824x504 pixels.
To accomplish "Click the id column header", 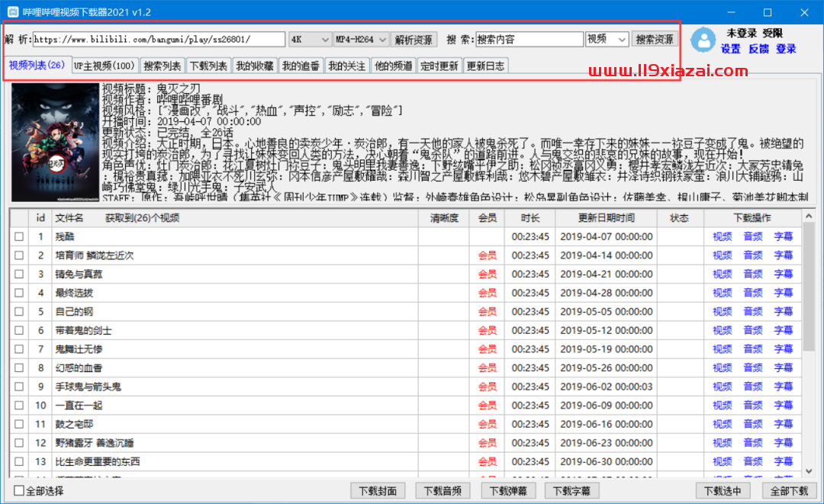I will point(40,218).
